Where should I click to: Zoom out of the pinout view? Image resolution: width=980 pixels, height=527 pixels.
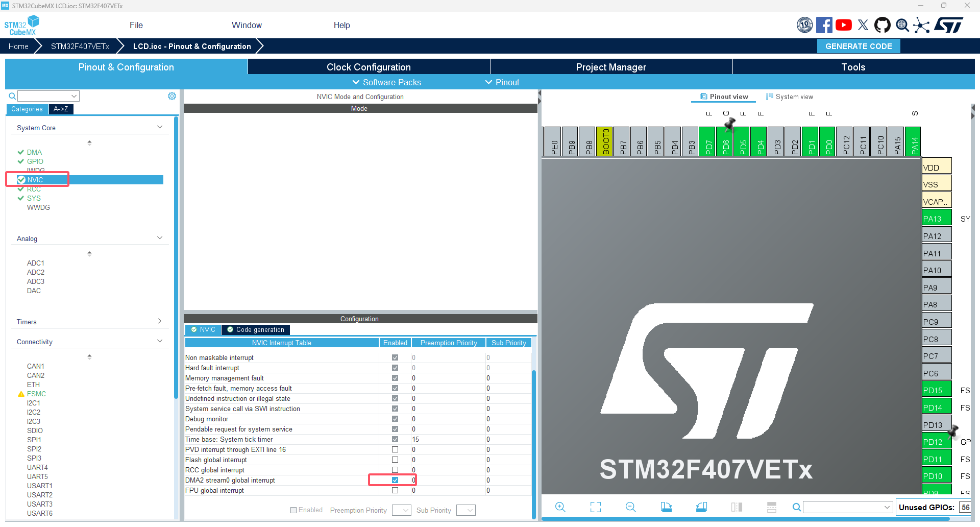[x=631, y=507]
